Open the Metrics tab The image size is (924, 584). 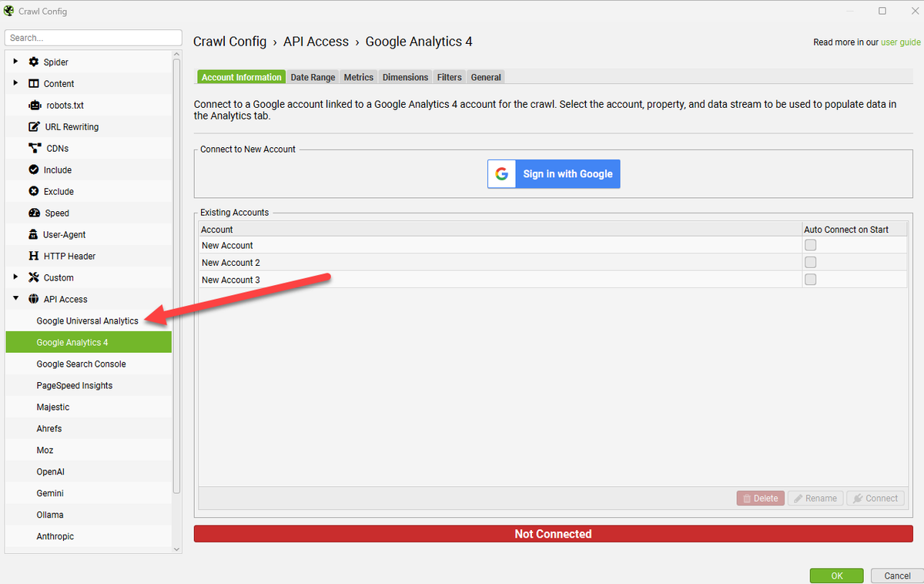point(359,77)
